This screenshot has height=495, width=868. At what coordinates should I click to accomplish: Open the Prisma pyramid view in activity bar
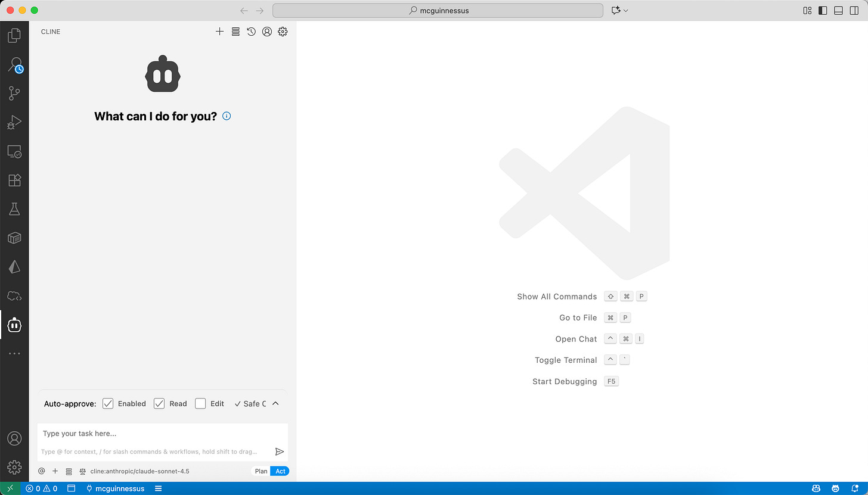14,267
